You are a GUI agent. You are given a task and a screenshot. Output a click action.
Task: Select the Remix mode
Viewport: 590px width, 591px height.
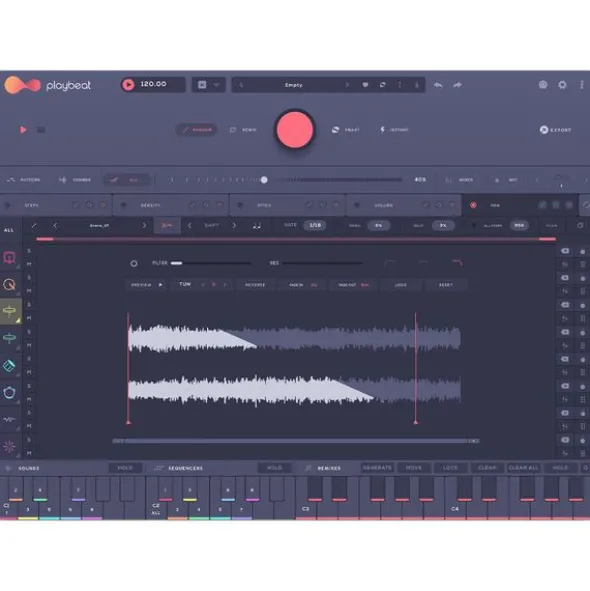tap(243, 130)
